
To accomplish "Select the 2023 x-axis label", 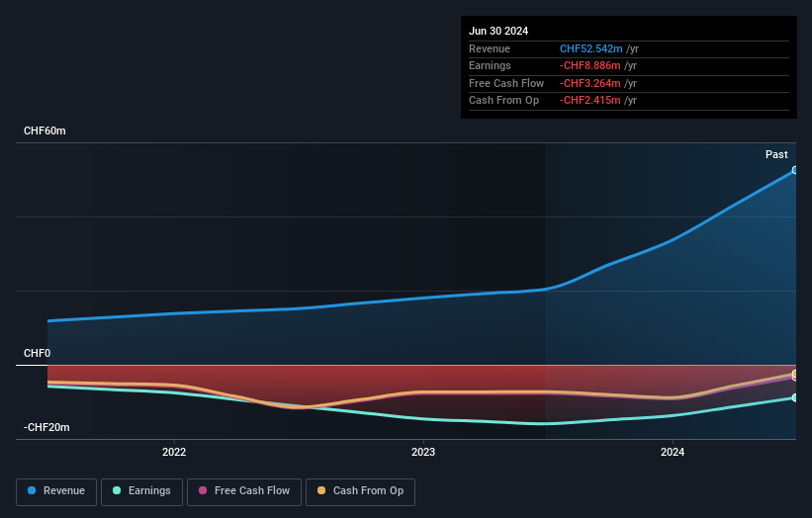I will 423,453.
